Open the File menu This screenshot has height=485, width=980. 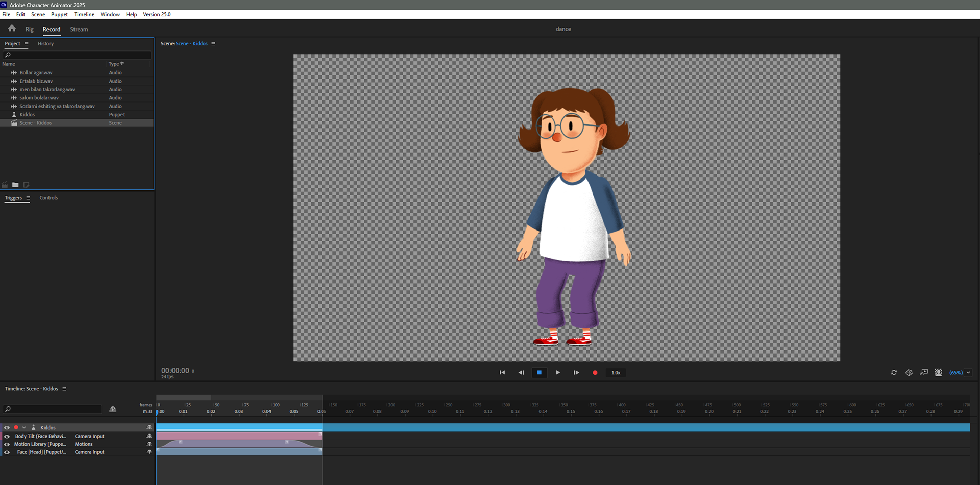point(6,14)
